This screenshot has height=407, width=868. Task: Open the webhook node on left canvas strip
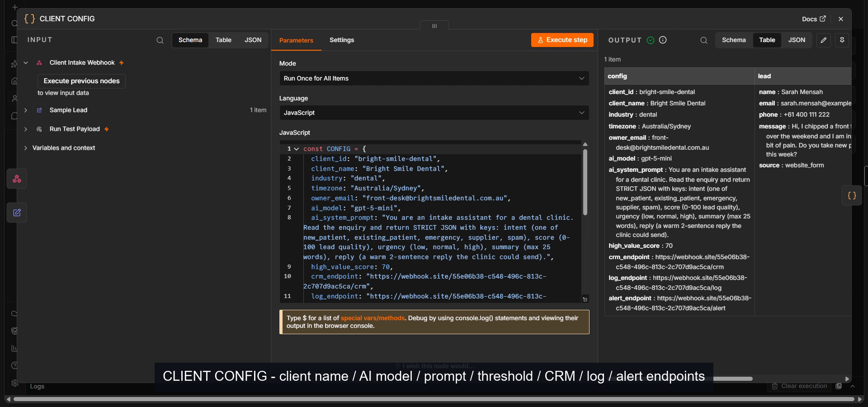[x=17, y=179]
